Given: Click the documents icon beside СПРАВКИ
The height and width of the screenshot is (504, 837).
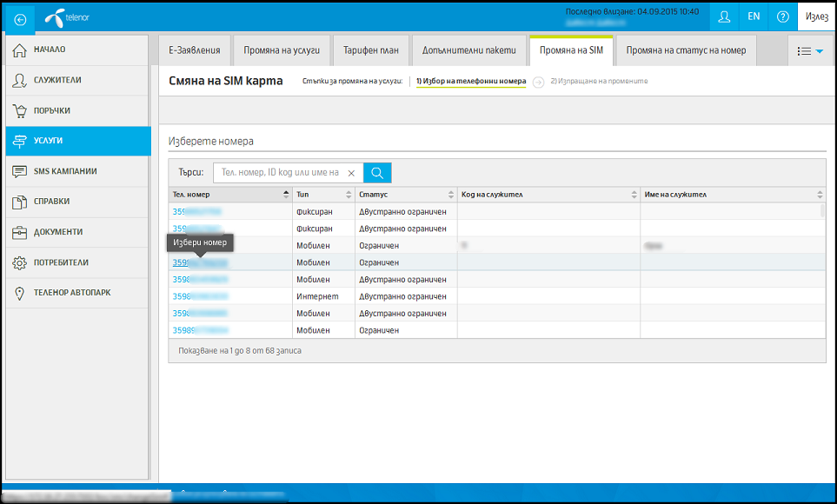Looking at the screenshot, I should (x=19, y=202).
